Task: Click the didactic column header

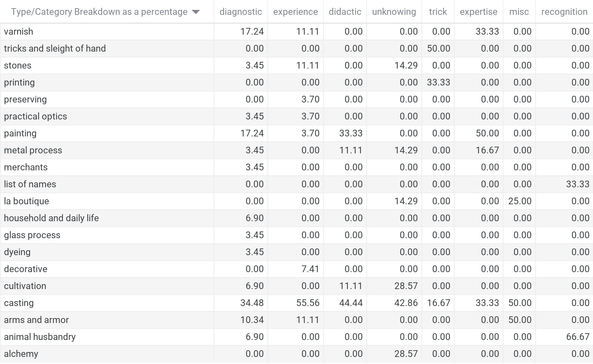Action: click(x=345, y=12)
